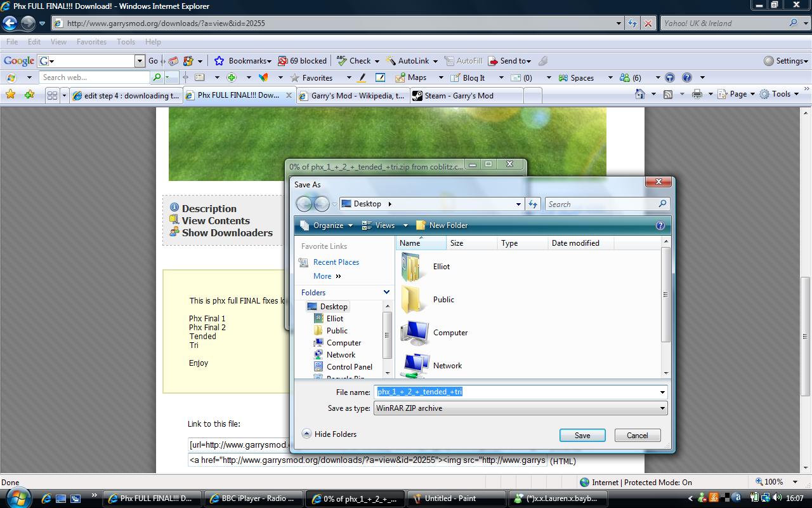Click the Send to icon

click(493, 61)
